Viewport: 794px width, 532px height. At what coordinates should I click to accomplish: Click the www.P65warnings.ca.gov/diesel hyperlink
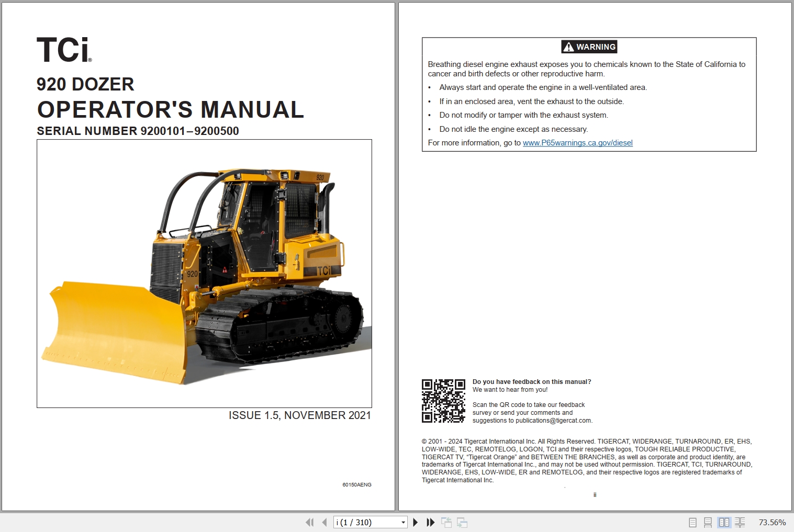click(577, 142)
